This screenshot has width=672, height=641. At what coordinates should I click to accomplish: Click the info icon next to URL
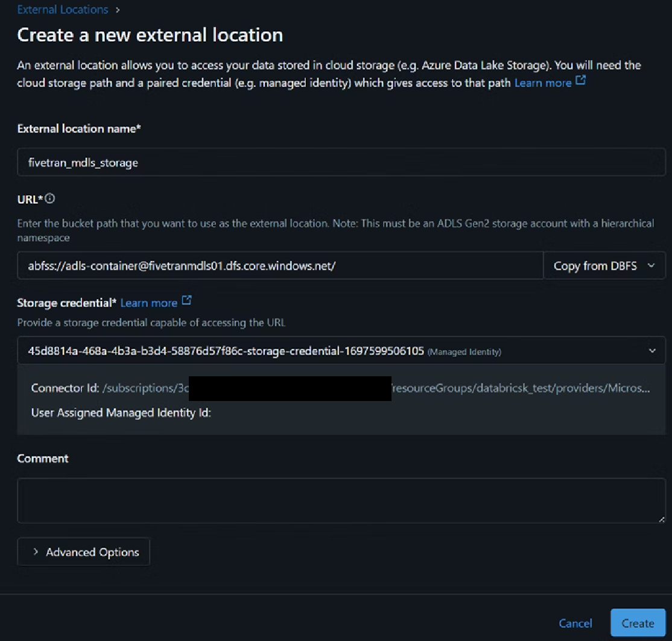click(x=50, y=198)
